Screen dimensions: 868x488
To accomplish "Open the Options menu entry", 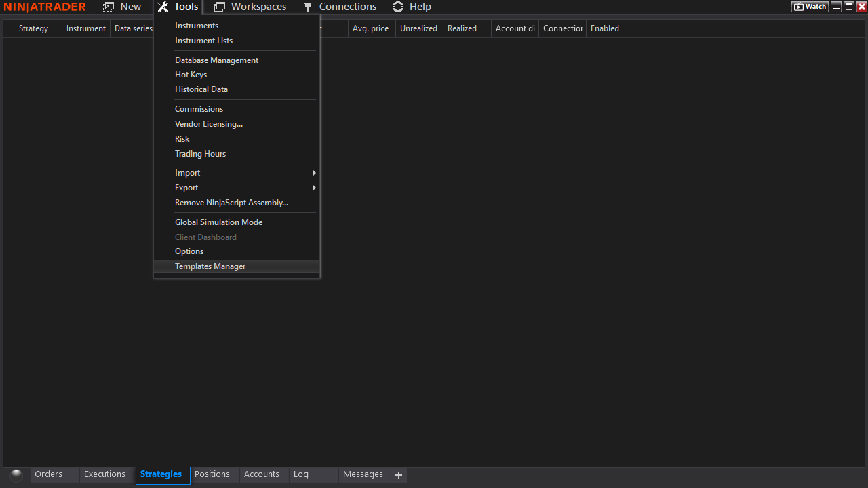I will 237,251.
